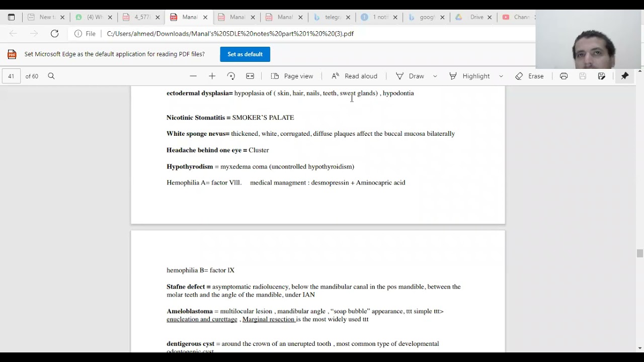
Task: Close the New tab tab
Action: point(62,17)
